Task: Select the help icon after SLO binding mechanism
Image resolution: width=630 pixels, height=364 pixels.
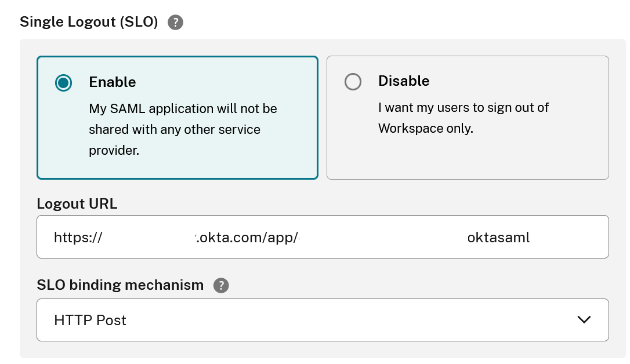Action: click(x=220, y=285)
